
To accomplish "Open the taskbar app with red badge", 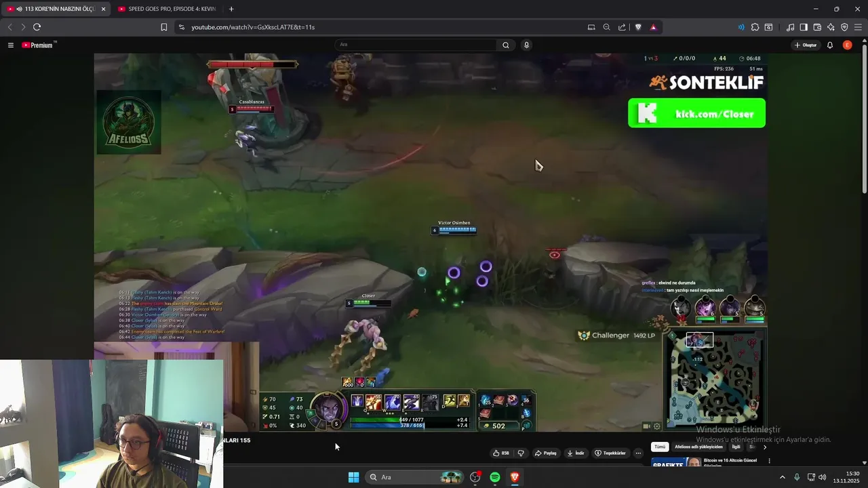I will pos(475,477).
